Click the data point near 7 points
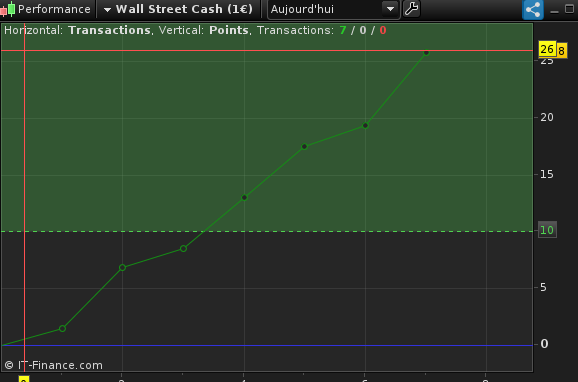Image resolution: width=578 pixels, height=382 pixels. pos(122,268)
